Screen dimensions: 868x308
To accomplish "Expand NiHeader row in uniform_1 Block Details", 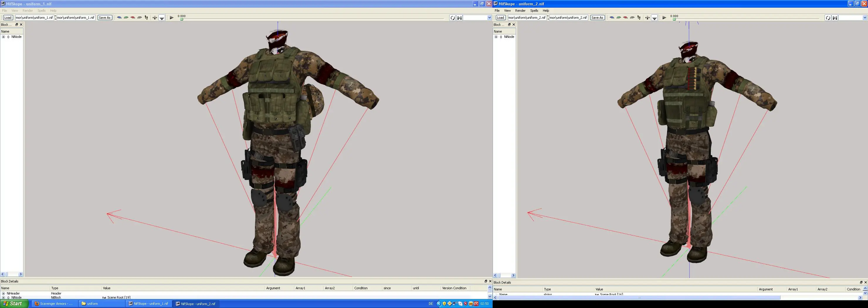I will coord(3,293).
